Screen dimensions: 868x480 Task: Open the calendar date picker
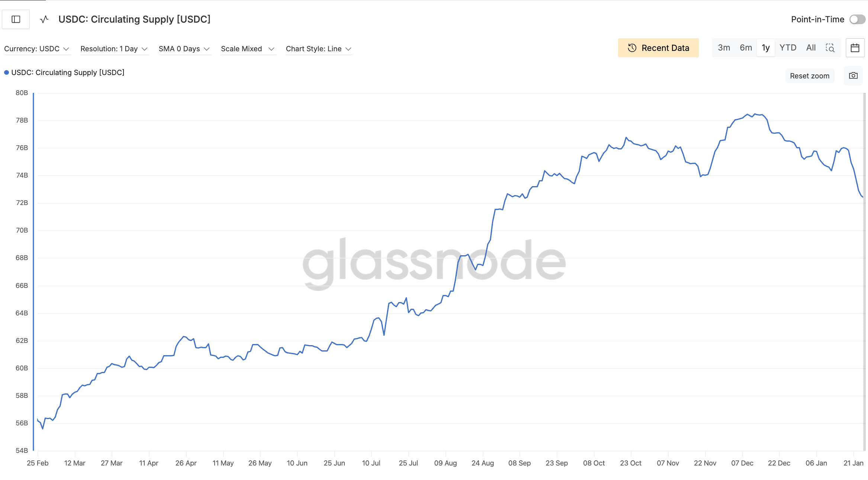coord(855,48)
